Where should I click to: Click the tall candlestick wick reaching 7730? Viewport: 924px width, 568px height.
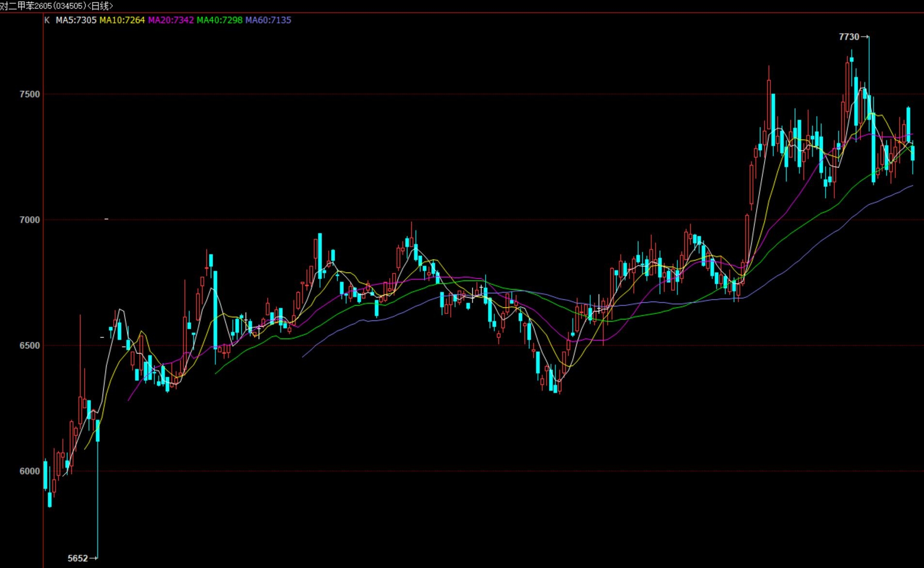(869, 63)
